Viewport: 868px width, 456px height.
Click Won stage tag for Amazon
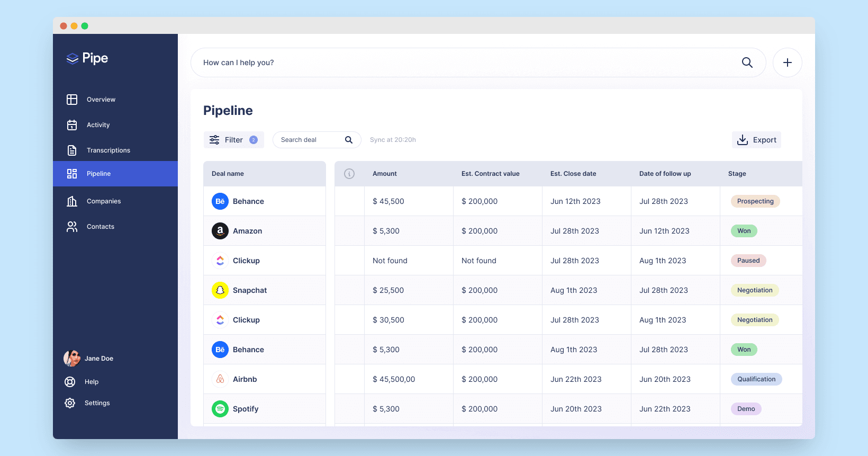tap(744, 231)
